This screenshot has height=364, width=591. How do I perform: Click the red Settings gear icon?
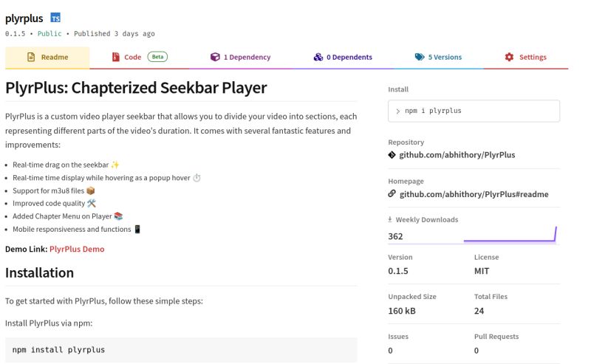pos(509,57)
